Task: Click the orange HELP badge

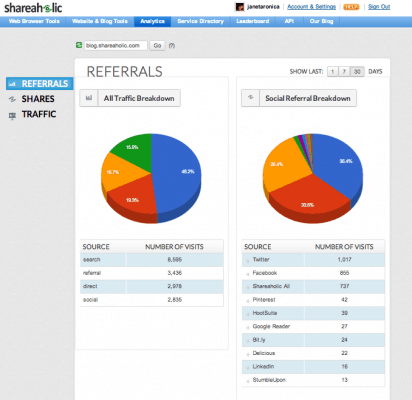Action: pyautogui.click(x=351, y=7)
